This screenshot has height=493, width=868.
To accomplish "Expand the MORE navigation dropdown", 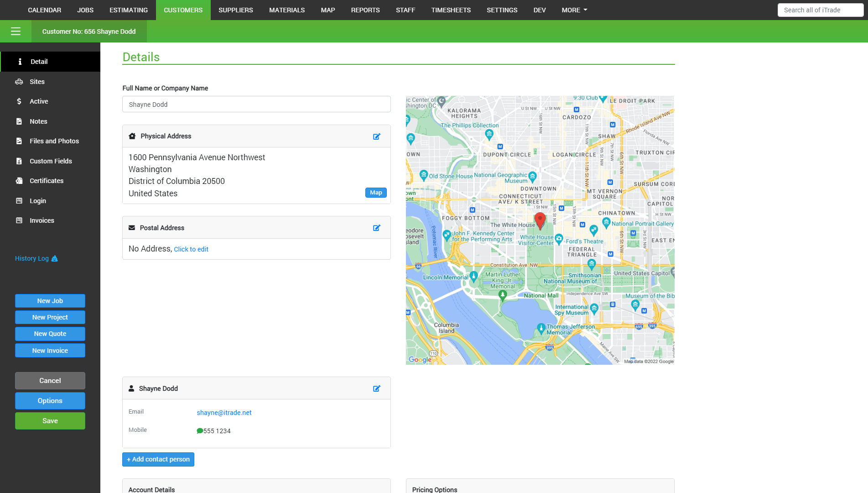I will click(574, 10).
